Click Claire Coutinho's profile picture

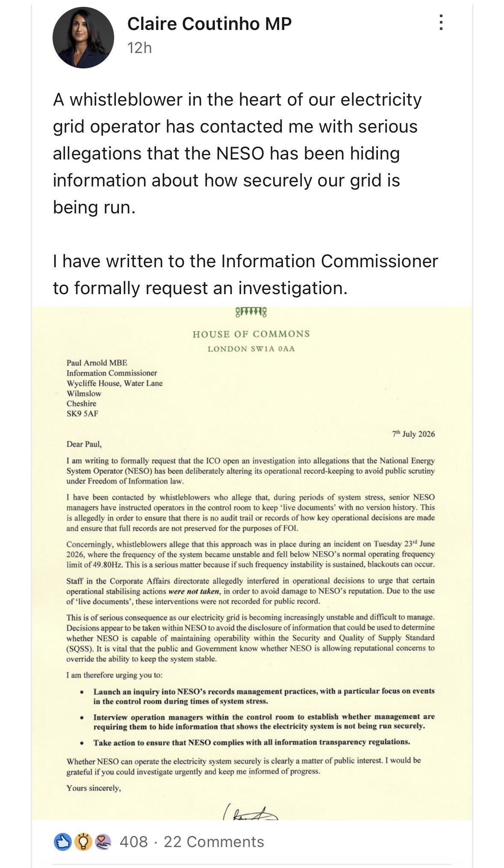click(x=83, y=38)
